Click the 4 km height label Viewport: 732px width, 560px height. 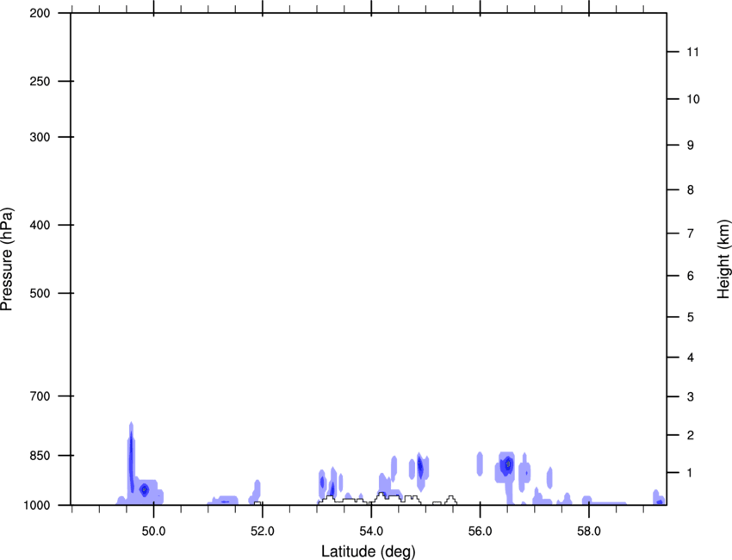[x=690, y=358]
